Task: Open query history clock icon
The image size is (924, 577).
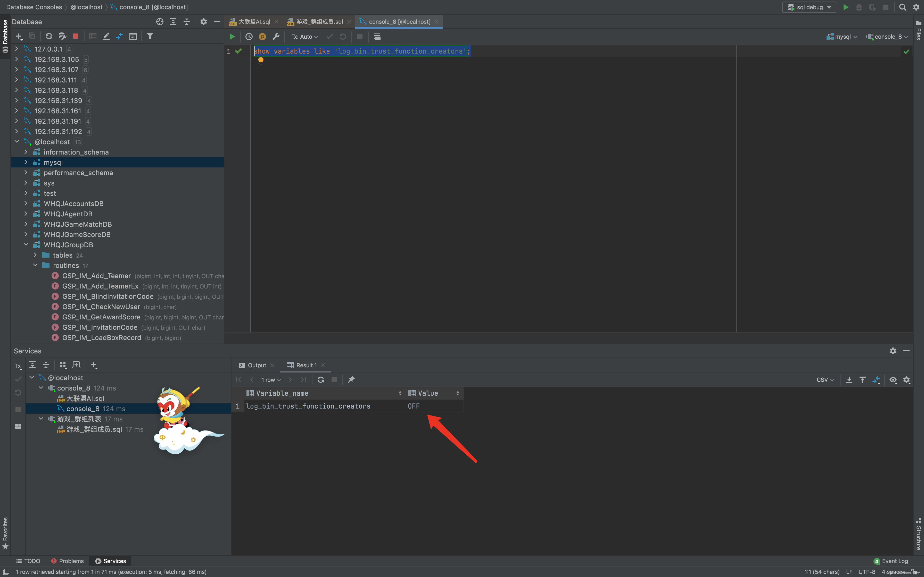Action: pyautogui.click(x=249, y=37)
